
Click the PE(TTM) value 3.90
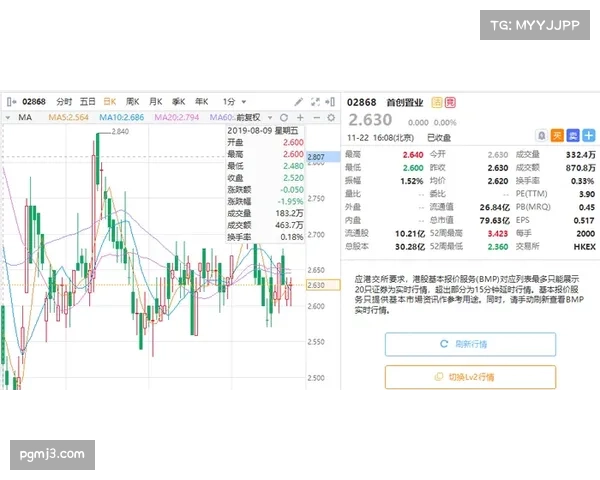587,194
